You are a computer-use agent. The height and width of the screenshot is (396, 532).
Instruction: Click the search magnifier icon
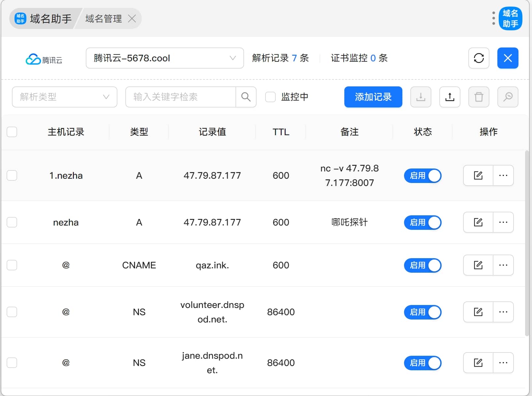(x=246, y=97)
